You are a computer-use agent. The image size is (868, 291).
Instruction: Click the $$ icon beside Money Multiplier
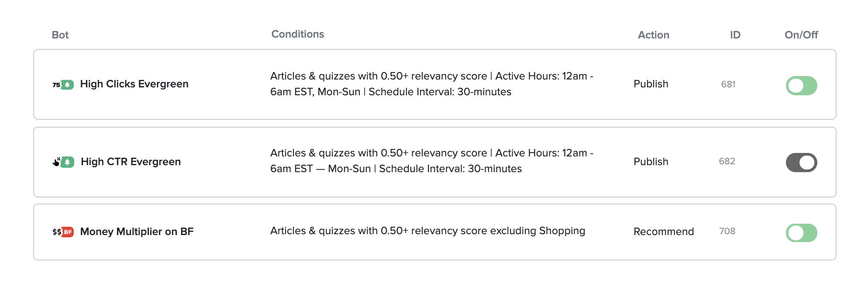coord(57,232)
